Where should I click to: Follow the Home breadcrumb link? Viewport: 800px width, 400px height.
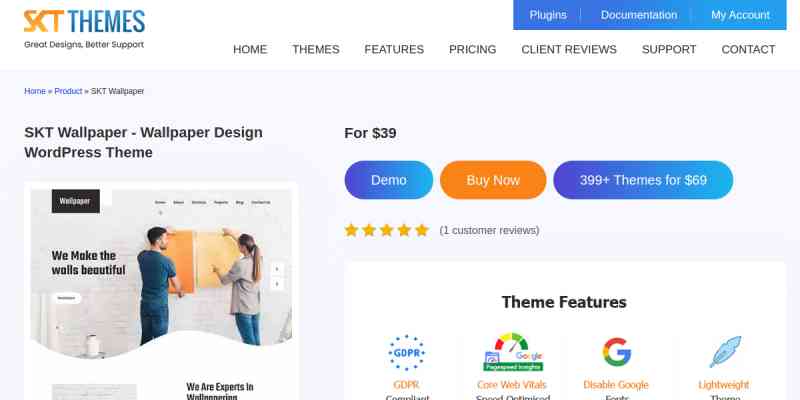(x=35, y=91)
